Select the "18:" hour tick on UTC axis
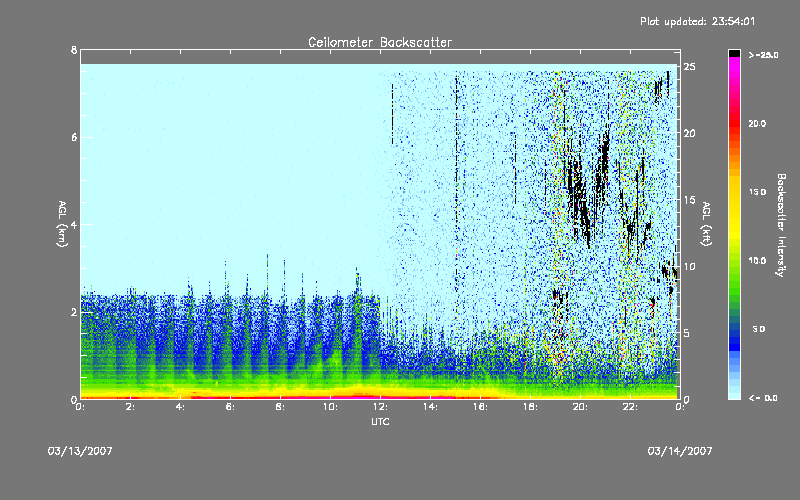 click(x=531, y=407)
